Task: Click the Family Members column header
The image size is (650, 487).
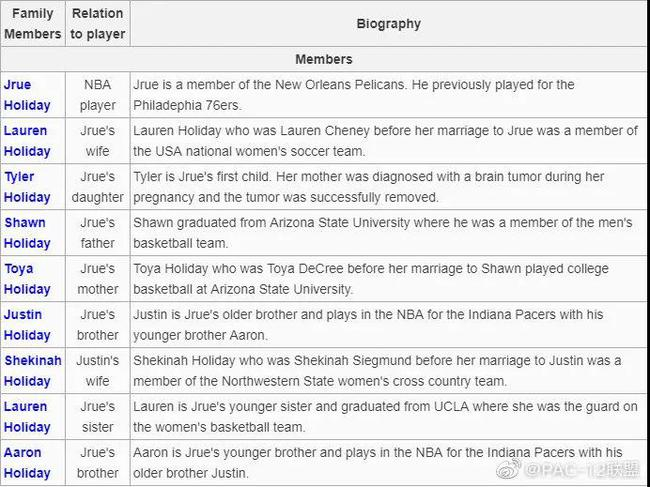Action: (32, 24)
